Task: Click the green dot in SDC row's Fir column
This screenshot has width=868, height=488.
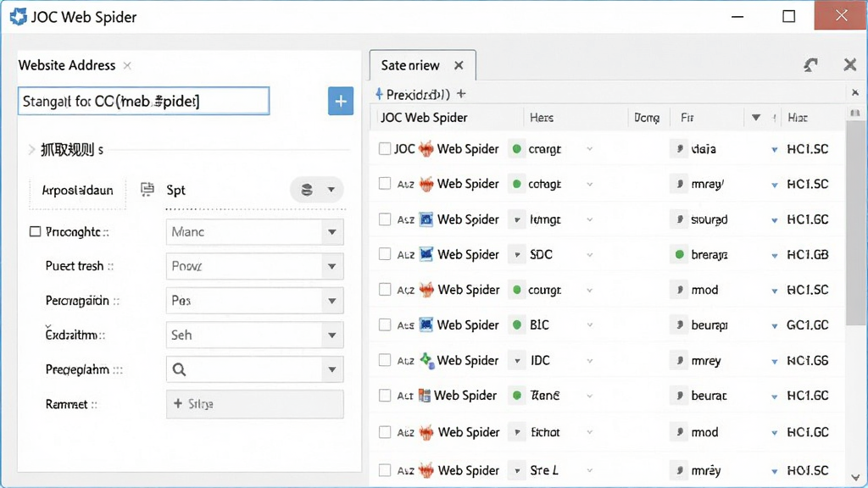Action: (679, 254)
